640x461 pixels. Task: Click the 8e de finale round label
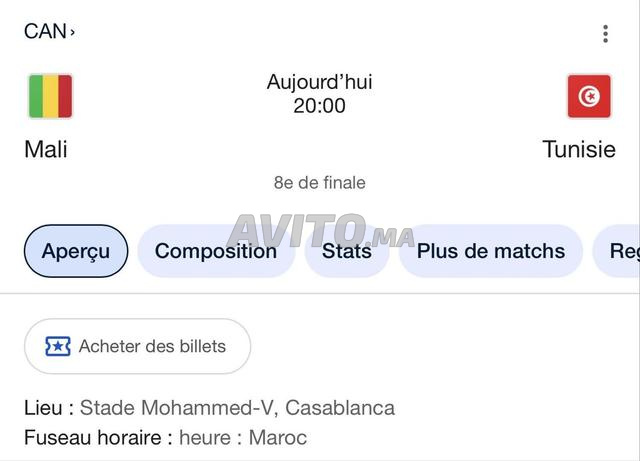(319, 183)
